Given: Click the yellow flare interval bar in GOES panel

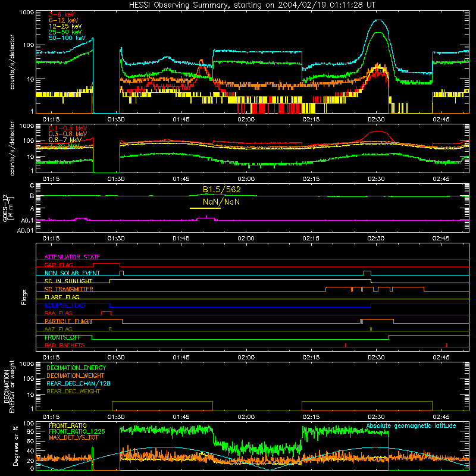Looking at the screenshot, I should click(x=205, y=208).
